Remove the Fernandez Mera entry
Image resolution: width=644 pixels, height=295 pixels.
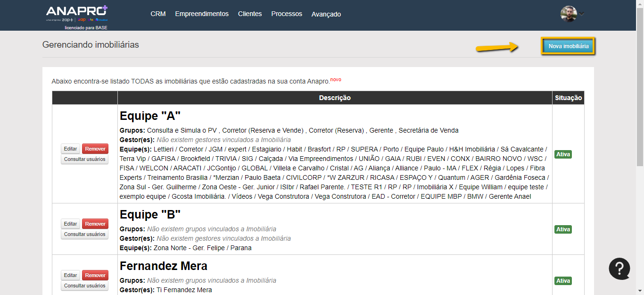95,275
